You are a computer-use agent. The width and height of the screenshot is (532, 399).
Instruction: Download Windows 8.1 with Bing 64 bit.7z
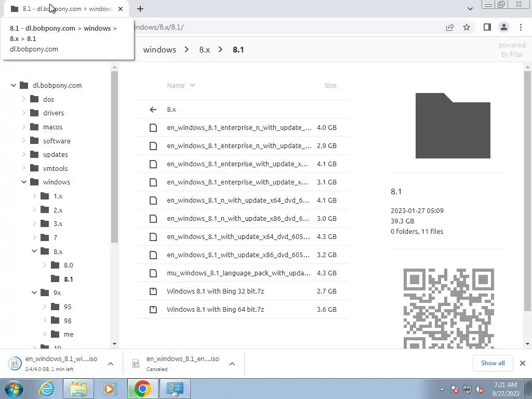pos(242,310)
